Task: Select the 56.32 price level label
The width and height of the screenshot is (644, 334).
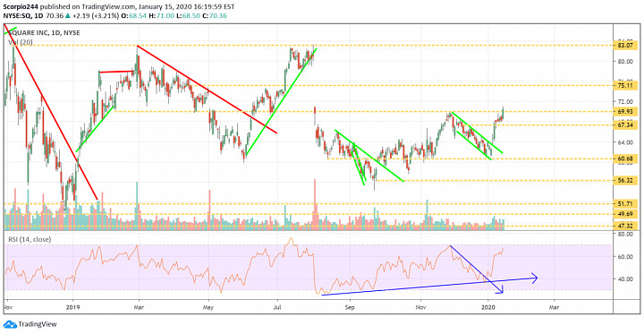Action: pyautogui.click(x=625, y=181)
